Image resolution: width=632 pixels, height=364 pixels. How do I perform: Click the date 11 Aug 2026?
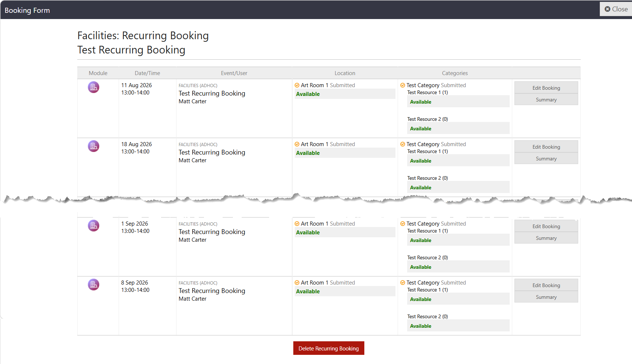click(137, 85)
